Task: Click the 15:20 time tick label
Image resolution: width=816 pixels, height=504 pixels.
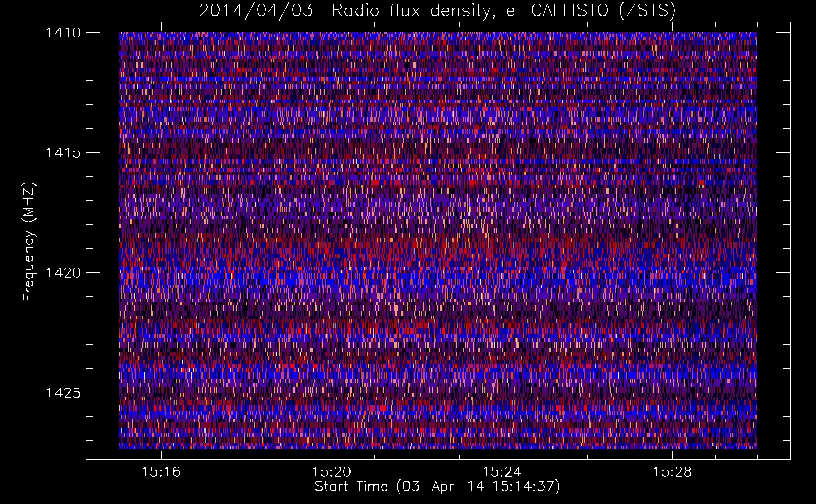Action: [x=331, y=472]
